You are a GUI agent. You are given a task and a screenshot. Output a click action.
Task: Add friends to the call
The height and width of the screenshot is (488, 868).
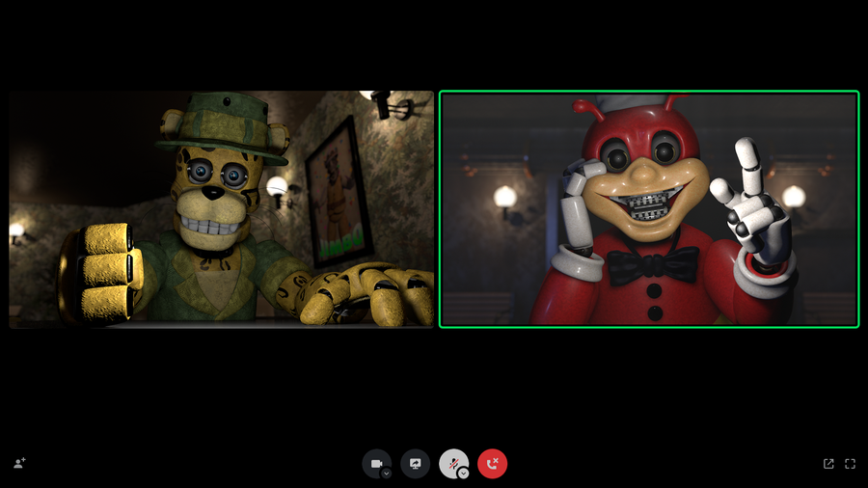click(x=19, y=463)
